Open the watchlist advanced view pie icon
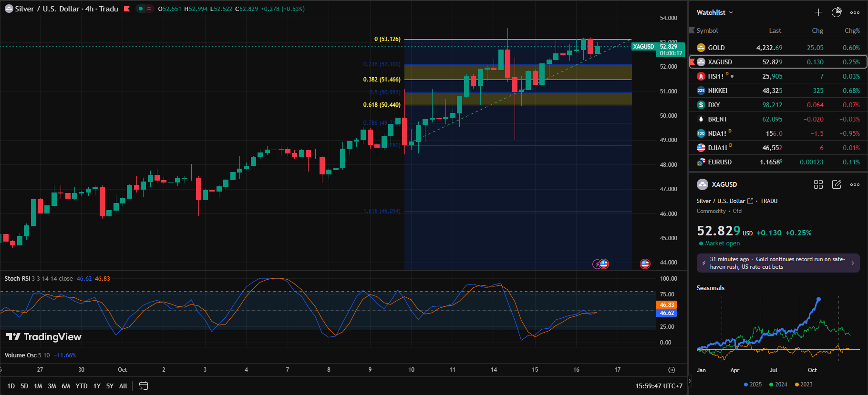The height and width of the screenshot is (395, 868). 837,12
